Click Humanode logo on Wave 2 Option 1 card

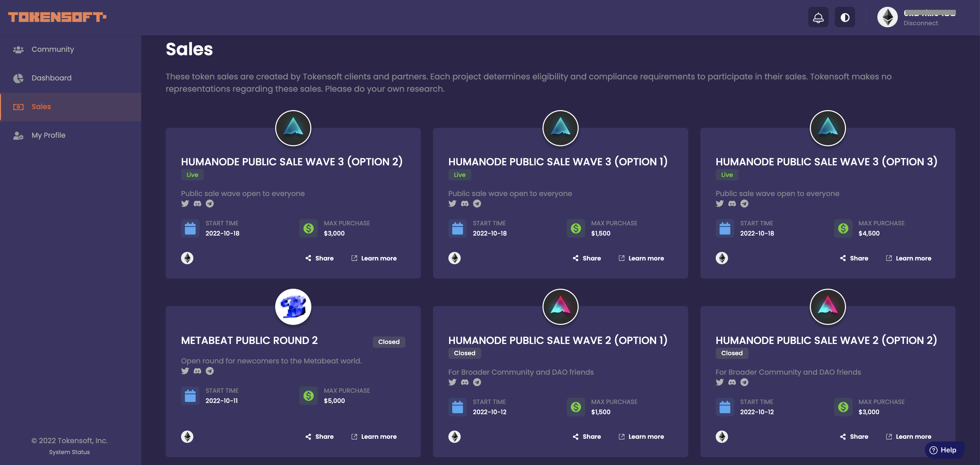pyautogui.click(x=560, y=307)
